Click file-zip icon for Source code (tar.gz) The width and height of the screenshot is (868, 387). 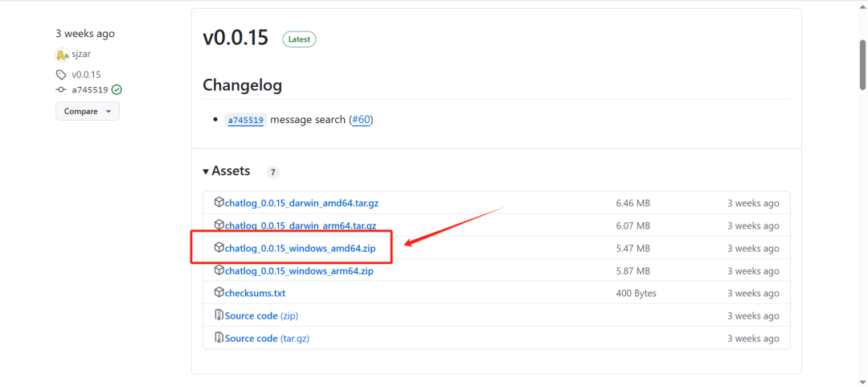[x=219, y=338]
